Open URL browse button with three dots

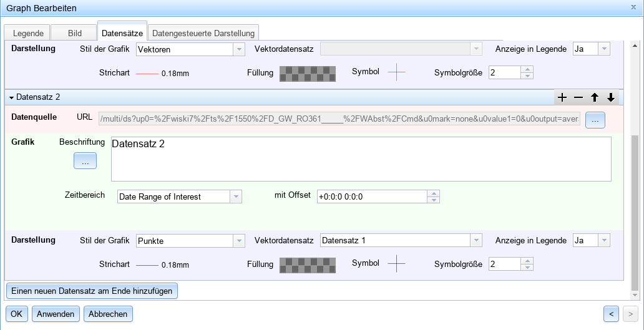pyautogui.click(x=595, y=120)
